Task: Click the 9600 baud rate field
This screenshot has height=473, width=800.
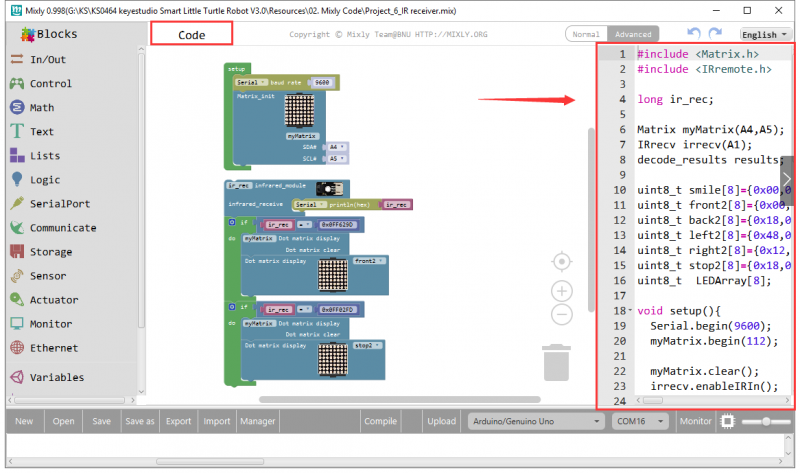Action: pyautogui.click(x=322, y=82)
